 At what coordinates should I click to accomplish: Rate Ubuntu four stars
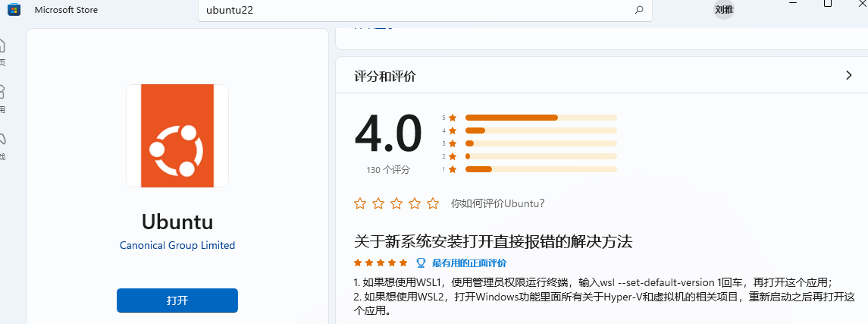(415, 203)
